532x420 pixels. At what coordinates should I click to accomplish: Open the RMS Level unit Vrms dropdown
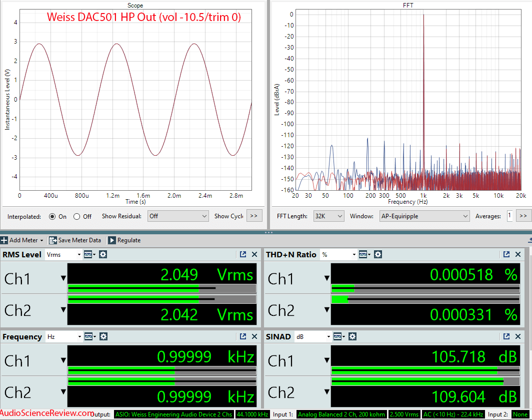tap(63, 254)
